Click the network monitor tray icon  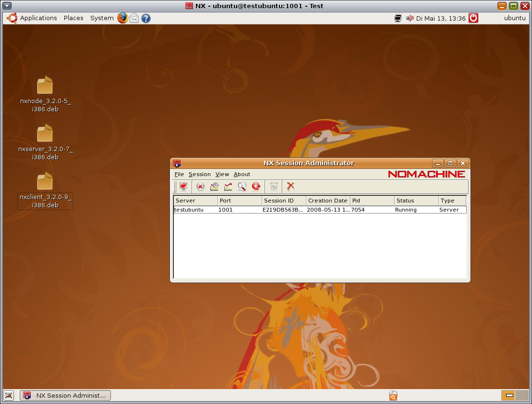[x=398, y=18]
